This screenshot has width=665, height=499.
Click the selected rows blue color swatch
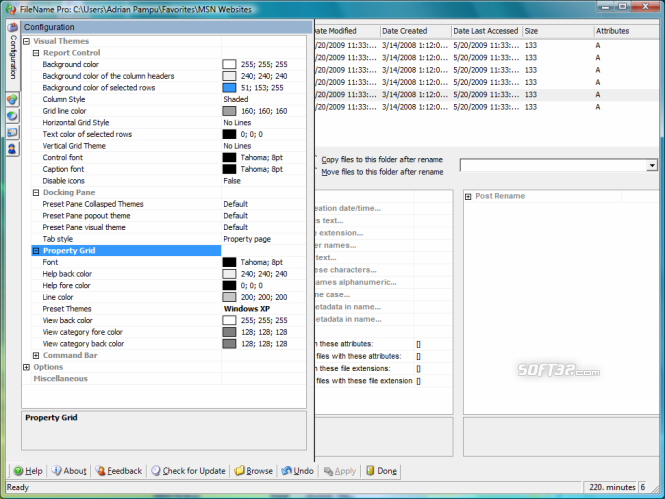pyautogui.click(x=229, y=88)
